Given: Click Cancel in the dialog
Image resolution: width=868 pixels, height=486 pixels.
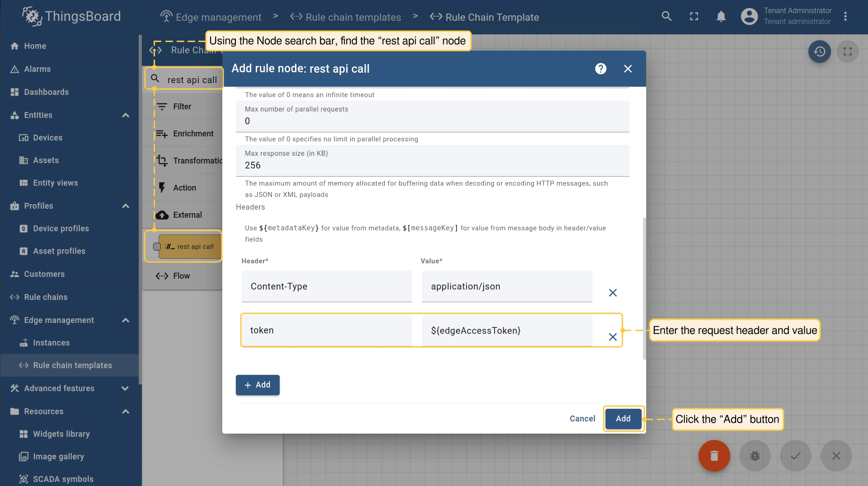Looking at the screenshot, I should click(582, 419).
